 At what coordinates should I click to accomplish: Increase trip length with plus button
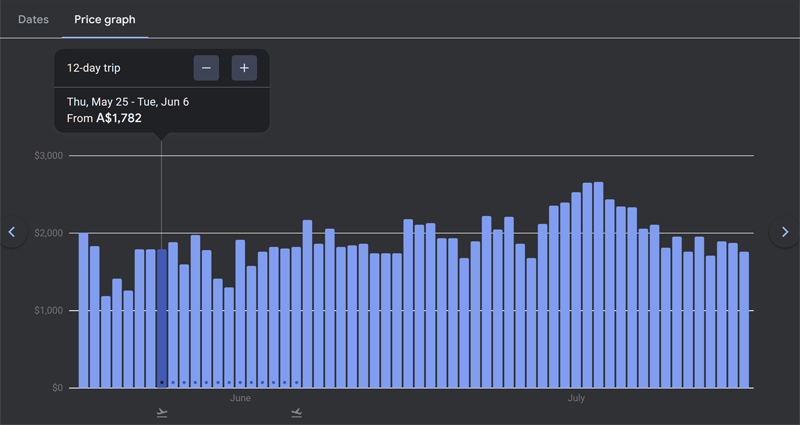(x=244, y=68)
